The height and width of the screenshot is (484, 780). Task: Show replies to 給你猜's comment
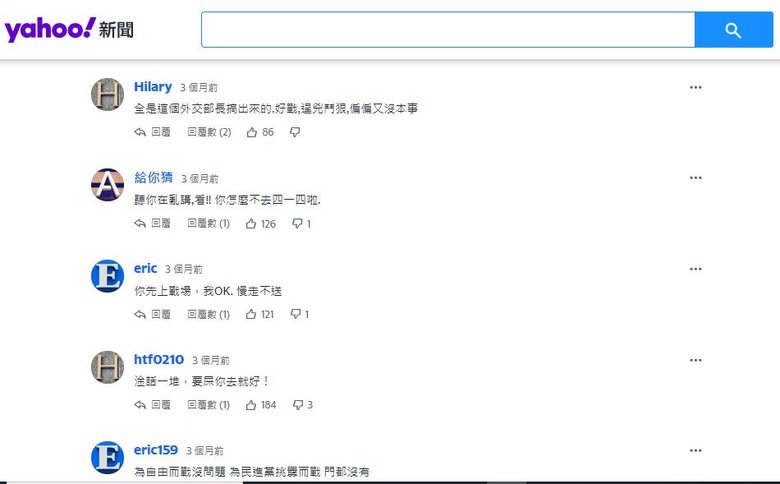click(x=208, y=223)
